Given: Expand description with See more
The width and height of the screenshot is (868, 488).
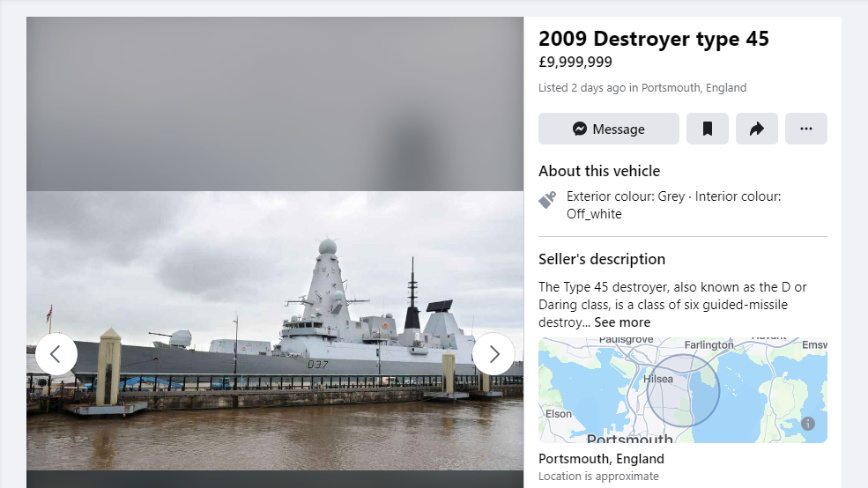Looking at the screenshot, I should point(622,322).
